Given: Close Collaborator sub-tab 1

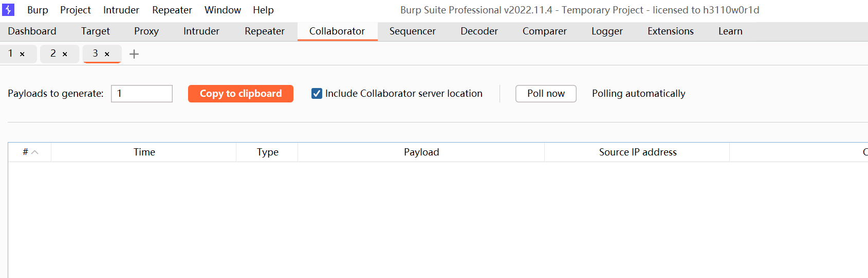Looking at the screenshot, I should 22,54.
